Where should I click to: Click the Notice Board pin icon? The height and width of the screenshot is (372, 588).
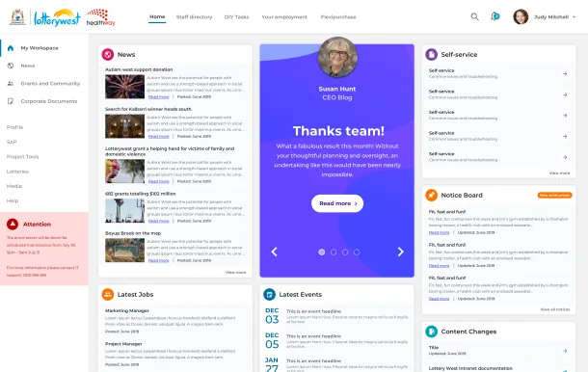click(x=431, y=195)
